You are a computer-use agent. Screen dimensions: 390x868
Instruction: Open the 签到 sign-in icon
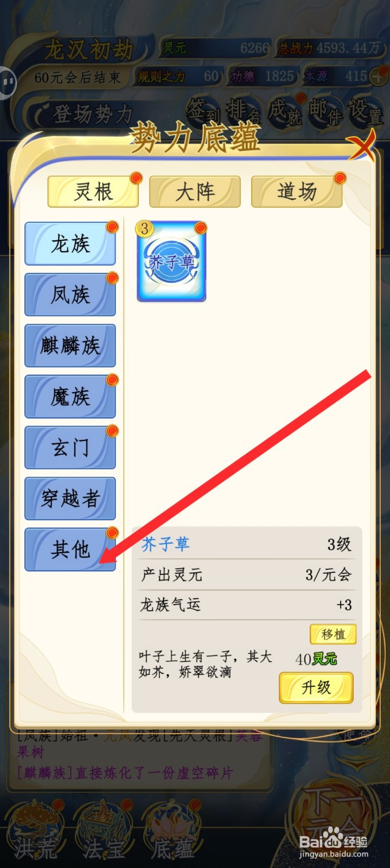(x=203, y=110)
